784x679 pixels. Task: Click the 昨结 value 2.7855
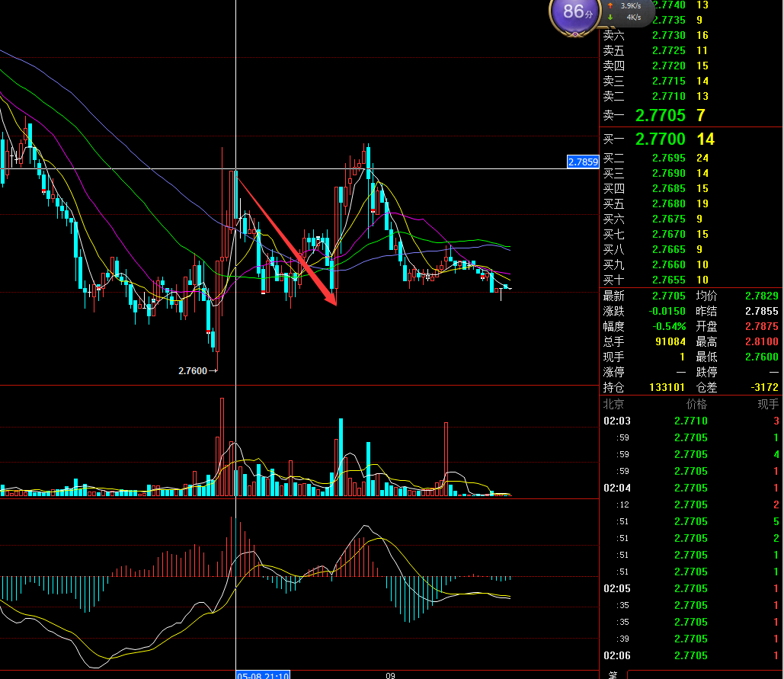tap(761, 311)
